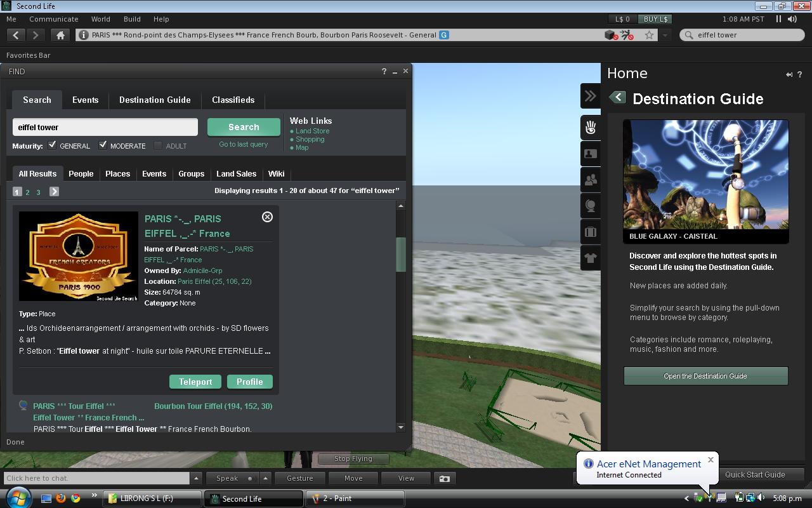Switch to the Events tab in Find
Viewport: 812px width, 508px height.
pyautogui.click(x=85, y=100)
